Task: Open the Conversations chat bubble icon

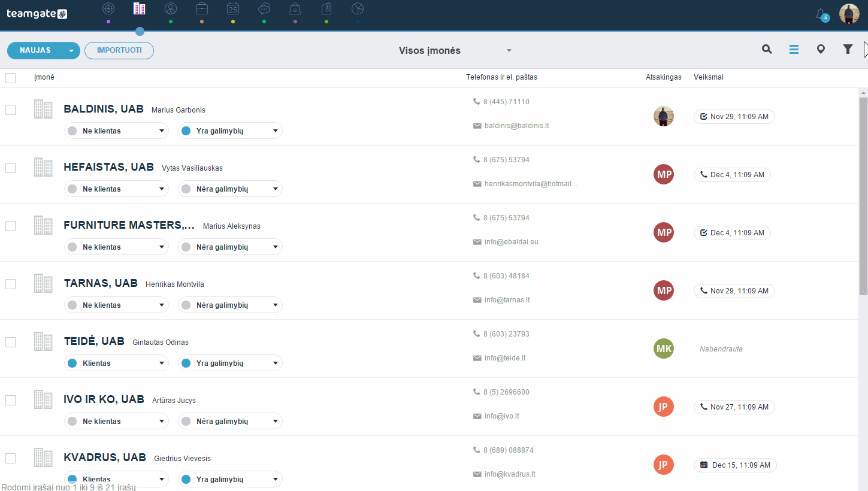Action: (264, 8)
